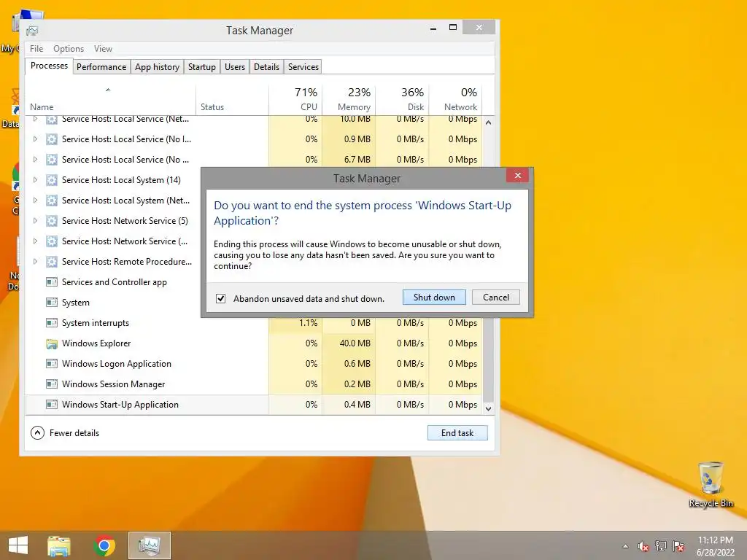This screenshot has width=747, height=560.
Task: Expand Service Host: Local System (14)
Action: pyautogui.click(x=35, y=180)
